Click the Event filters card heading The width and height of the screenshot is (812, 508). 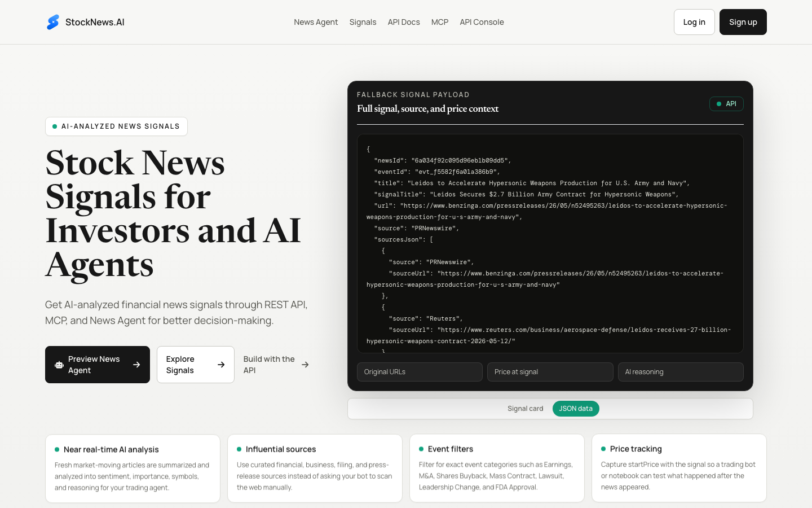pyautogui.click(x=451, y=449)
